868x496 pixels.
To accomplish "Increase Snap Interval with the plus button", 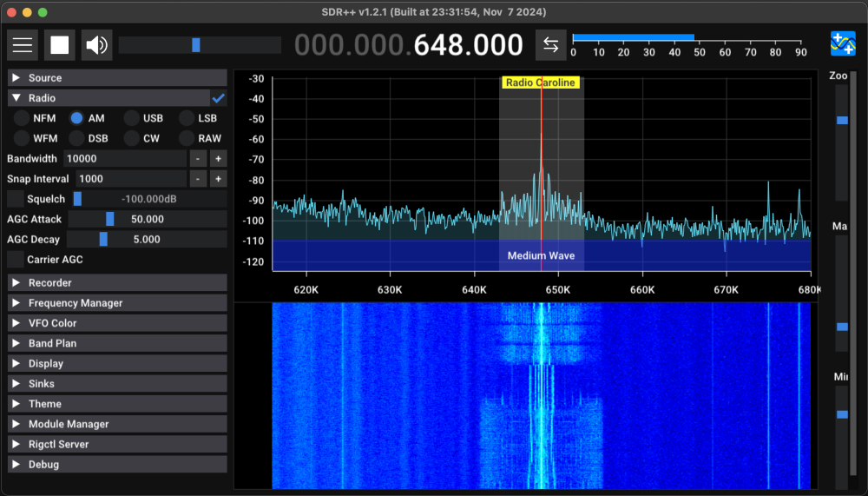I will [218, 179].
